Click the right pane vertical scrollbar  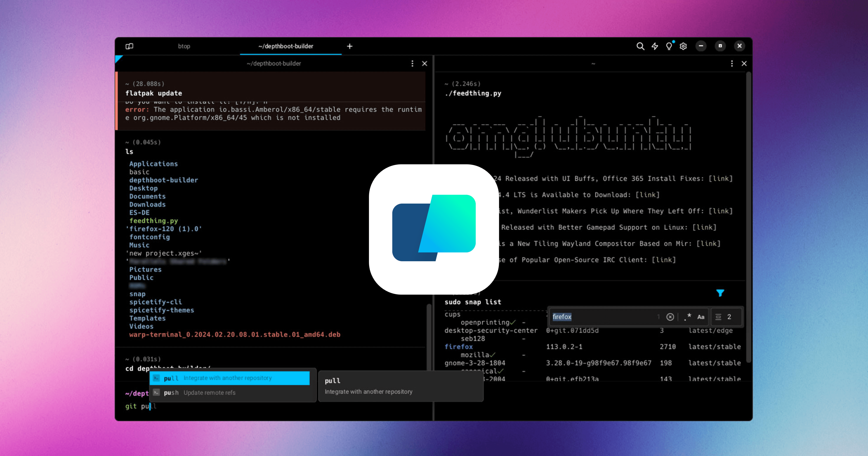(748, 216)
